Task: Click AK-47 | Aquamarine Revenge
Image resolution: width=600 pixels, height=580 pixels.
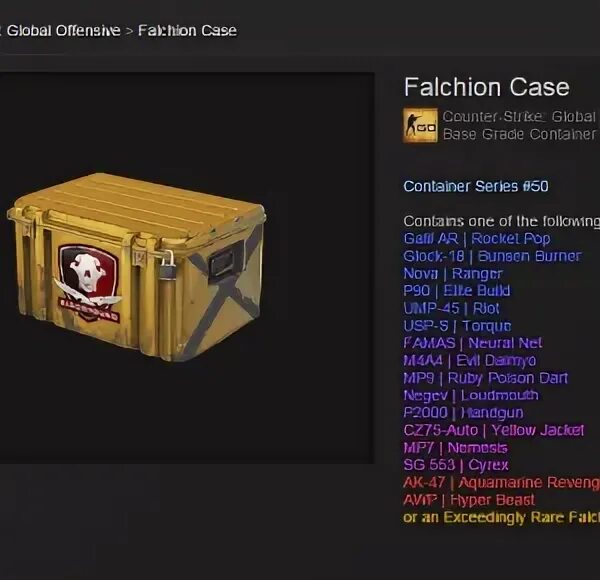Action: point(502,482)
